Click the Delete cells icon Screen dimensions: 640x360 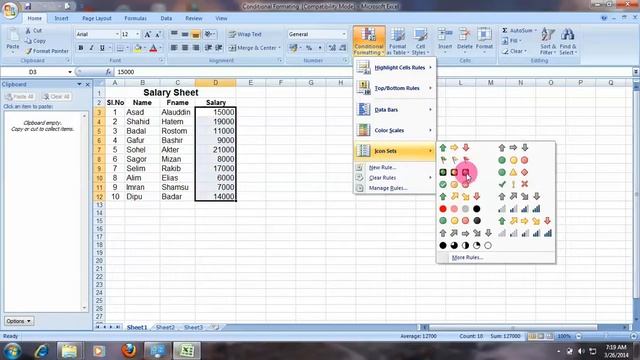(464, 35)
